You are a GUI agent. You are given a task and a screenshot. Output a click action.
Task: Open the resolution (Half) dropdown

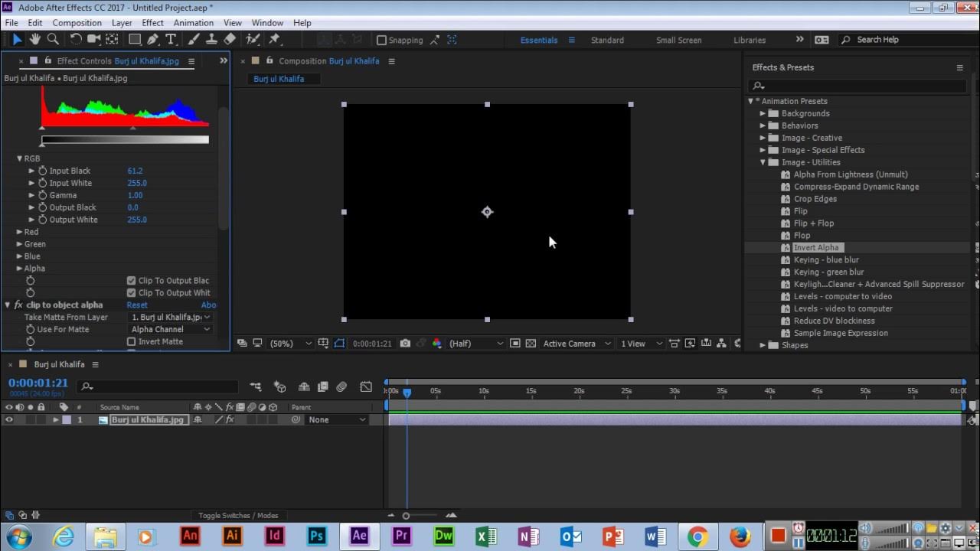[476, 344]
